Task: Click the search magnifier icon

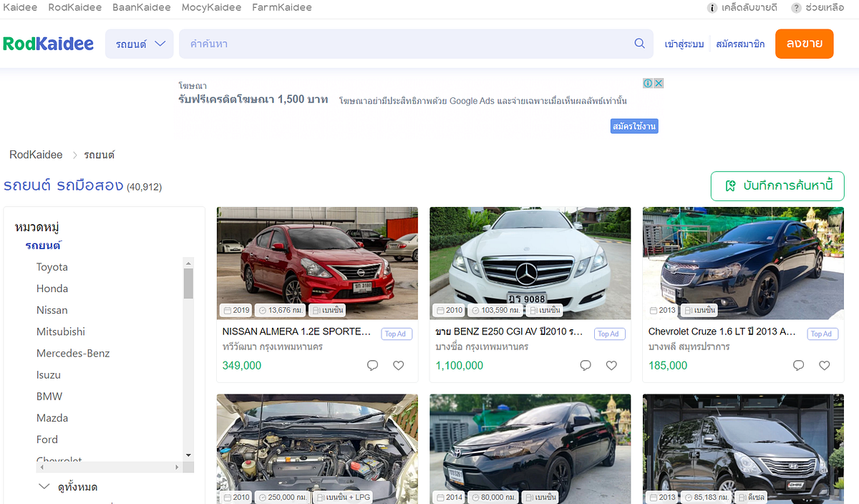Action: pos(639,44)
